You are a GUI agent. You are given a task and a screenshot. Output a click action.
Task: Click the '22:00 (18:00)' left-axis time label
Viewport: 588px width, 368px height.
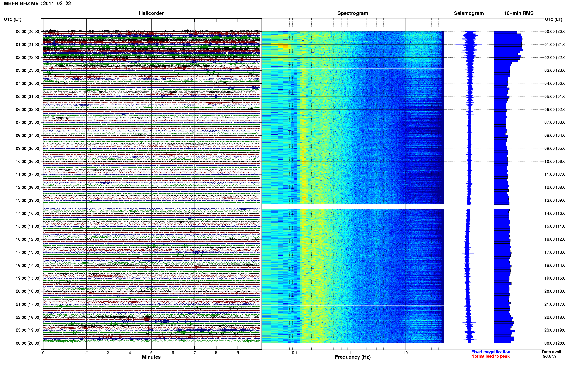[x=28, y=317]
